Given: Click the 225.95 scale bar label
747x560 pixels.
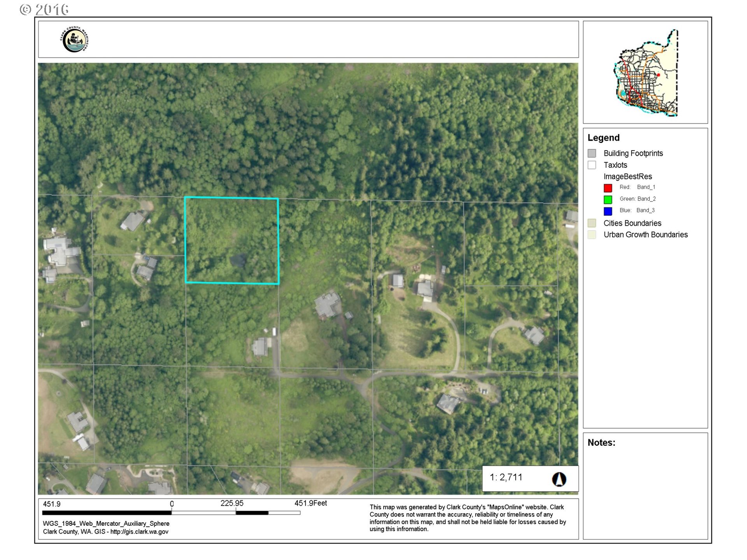Looking at the screenshot, I should [232, 503].
